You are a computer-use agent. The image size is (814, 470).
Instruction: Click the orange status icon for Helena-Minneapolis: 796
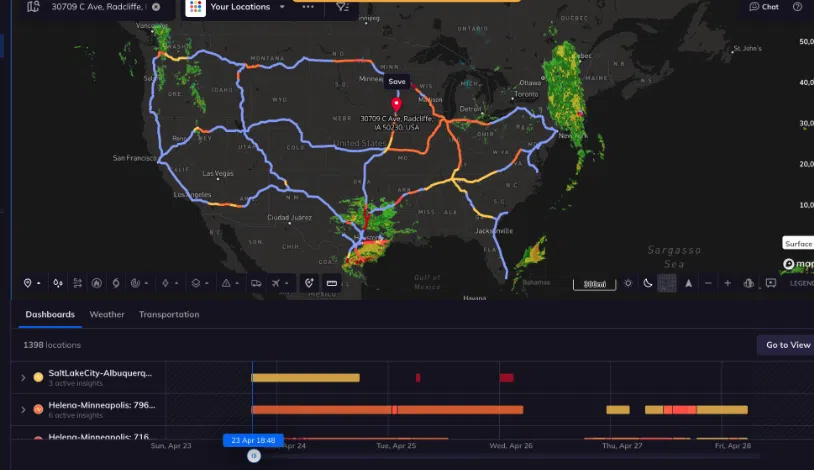pos(38,409)
